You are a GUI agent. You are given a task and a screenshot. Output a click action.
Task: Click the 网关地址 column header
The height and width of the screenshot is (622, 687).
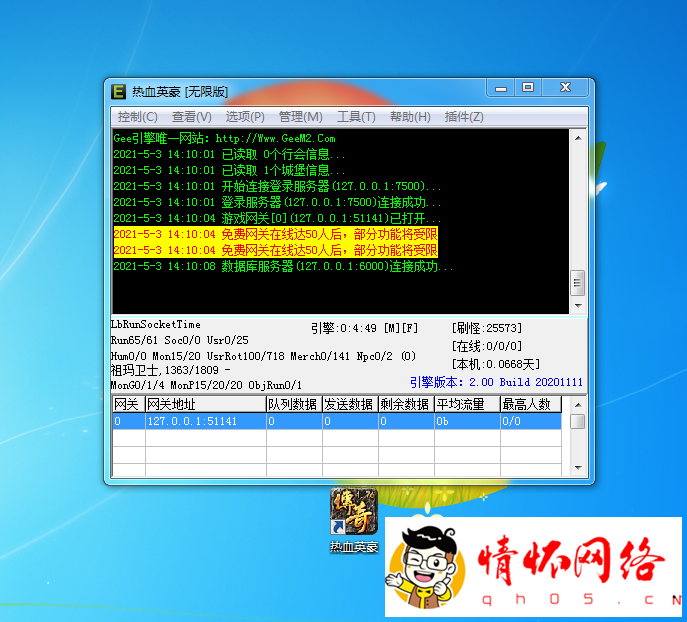point(205,404)
